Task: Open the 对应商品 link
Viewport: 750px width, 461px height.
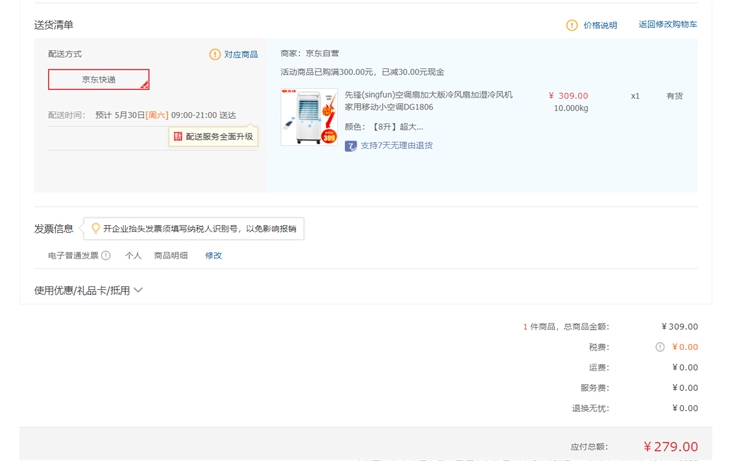Action: tap(241, 55)
